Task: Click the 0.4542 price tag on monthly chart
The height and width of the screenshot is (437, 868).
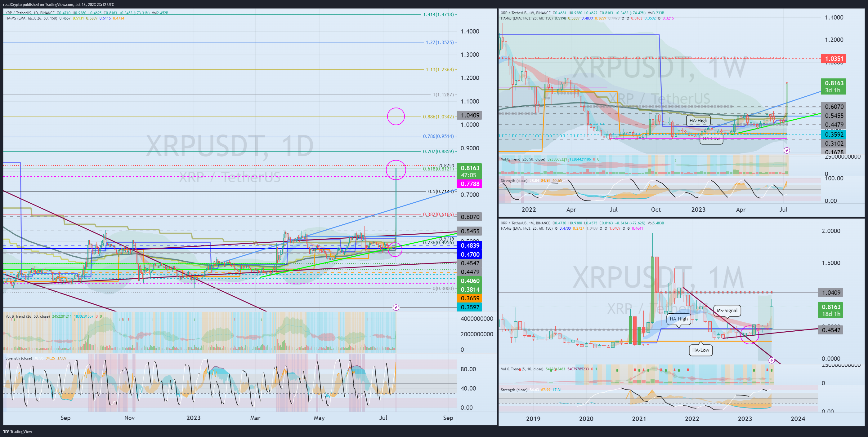Action: (x=830, y=330)
